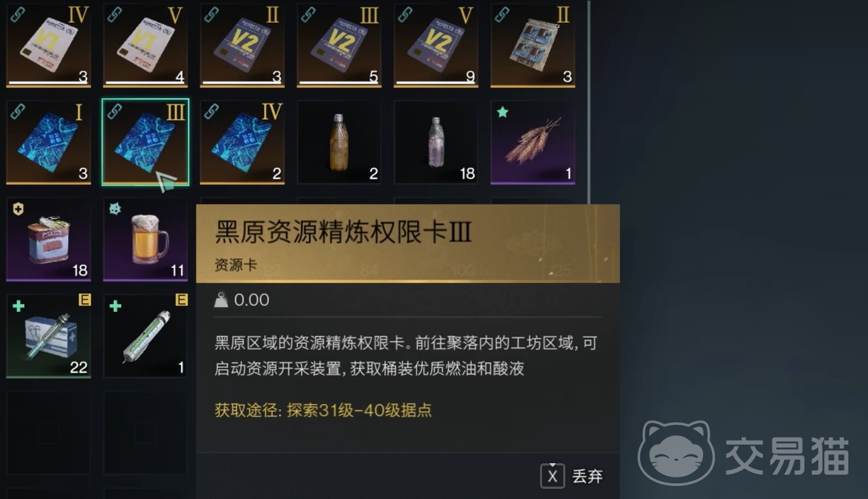The height and width of the screenshot is (499, 868).
Task: Click the empty inventory slot below syringe kit
Action: (48, 433)
